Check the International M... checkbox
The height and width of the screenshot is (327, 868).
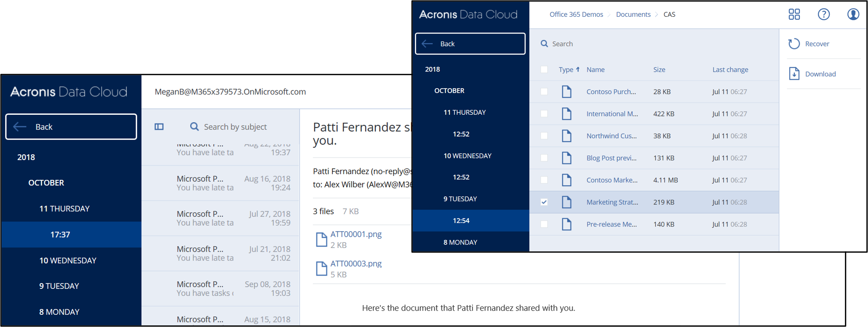544,114
